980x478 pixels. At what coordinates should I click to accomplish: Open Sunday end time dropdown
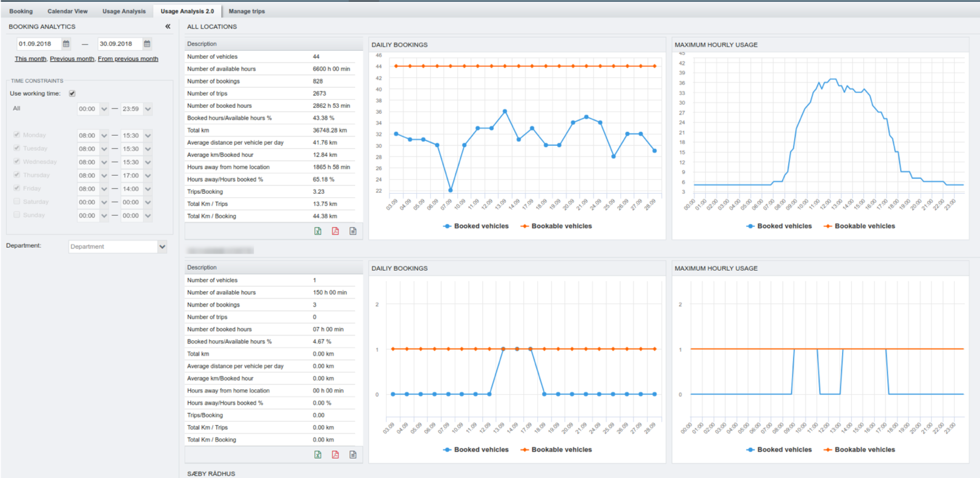point(148,216)
